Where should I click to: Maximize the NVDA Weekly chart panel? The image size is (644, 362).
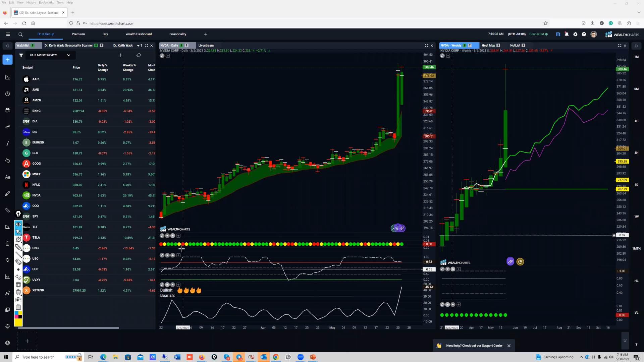pos(620,46)
